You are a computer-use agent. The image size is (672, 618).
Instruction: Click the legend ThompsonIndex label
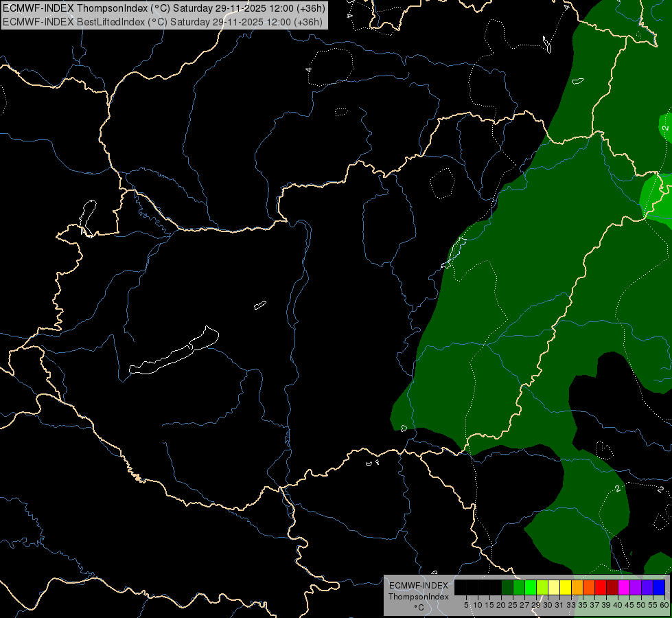418,597
